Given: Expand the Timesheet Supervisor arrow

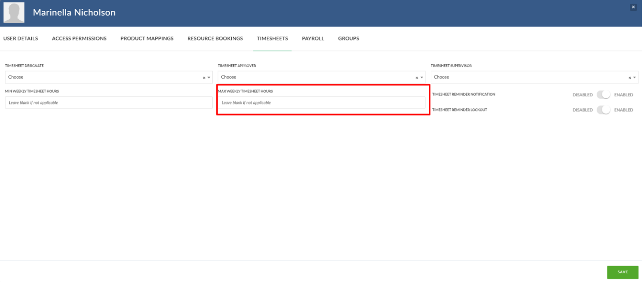Looking at the screenshot, I should point(634,77).
